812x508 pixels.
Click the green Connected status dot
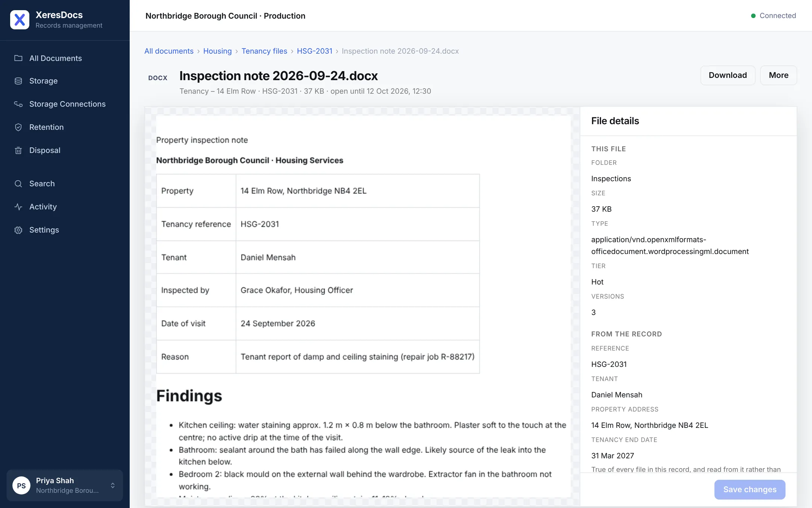pos(753,16)
